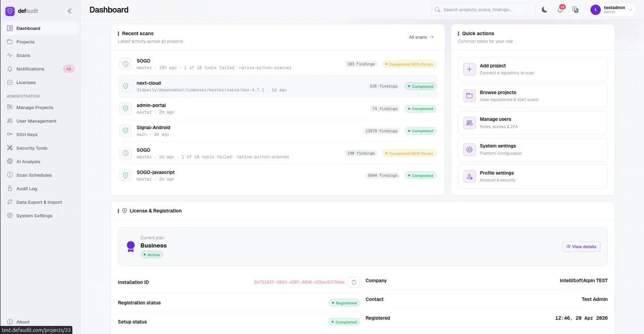Select the Browse projects quick action
This screenshot has height=334, width=644.
pos(533,96)
